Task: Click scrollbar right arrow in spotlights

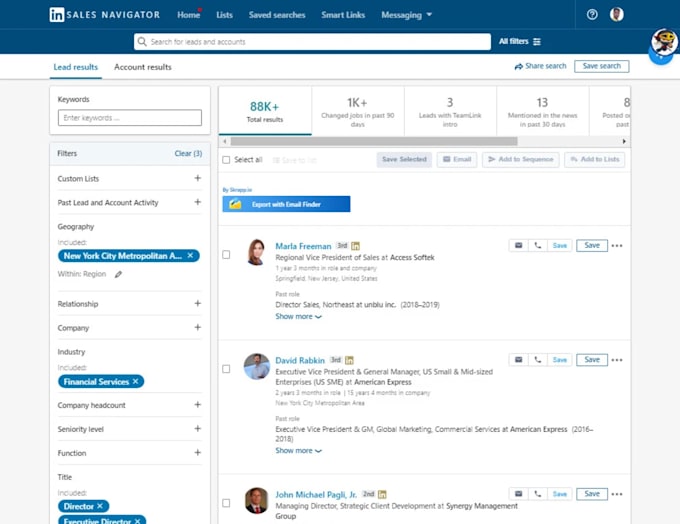Action: click(x=624, y=141)
